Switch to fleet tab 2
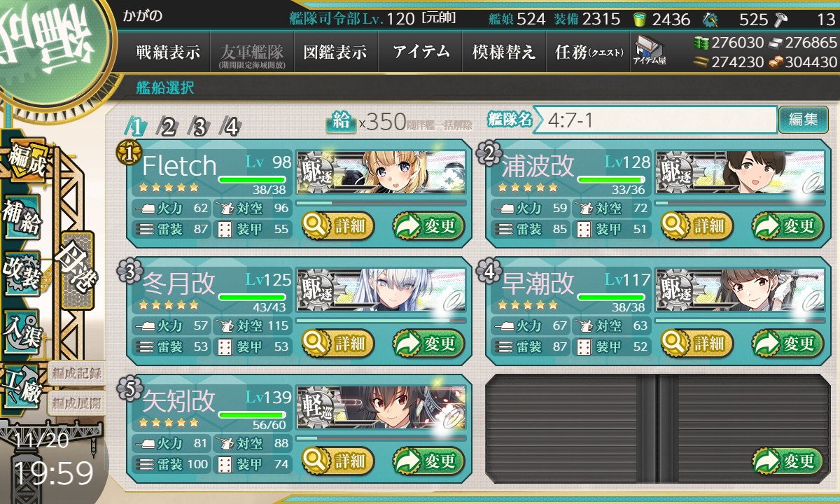The image size is (840, 504). 168,127
